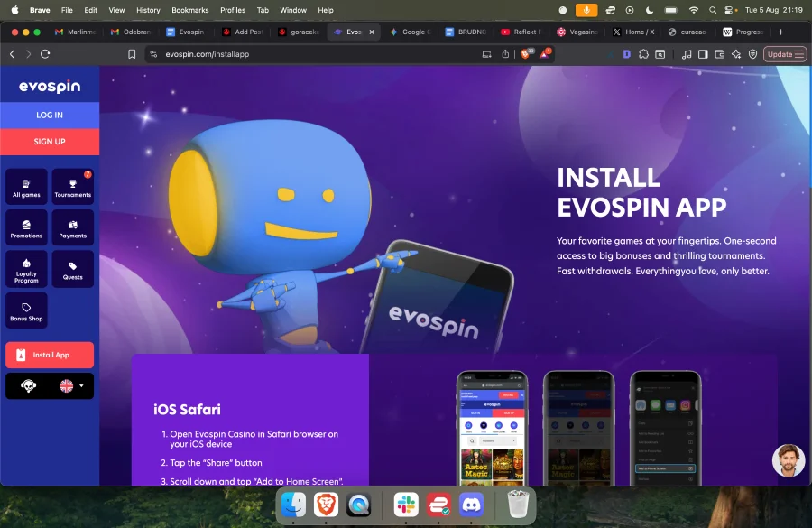Go back in browser history
The image size is (812, 528).
click(13, 54)
